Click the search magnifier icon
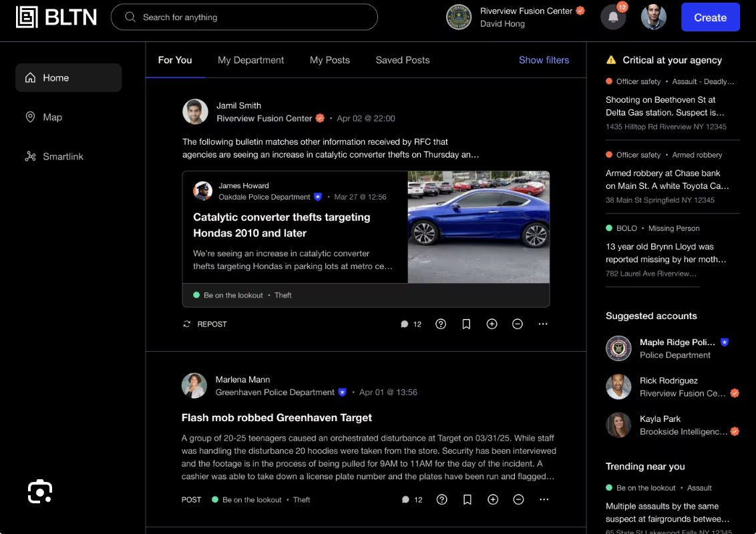This screenshot has height=534, width=756. [x=130, y=17]
